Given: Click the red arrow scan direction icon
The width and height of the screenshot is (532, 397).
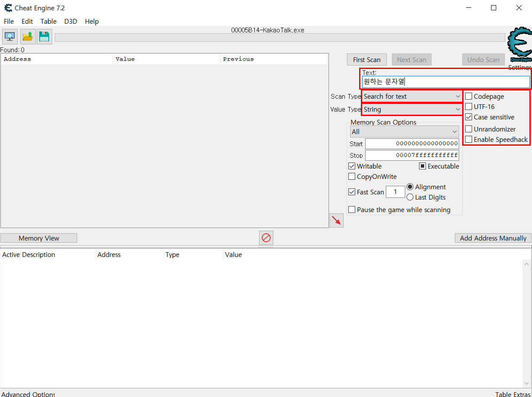Looking at the screenshot, I should 336,220.
